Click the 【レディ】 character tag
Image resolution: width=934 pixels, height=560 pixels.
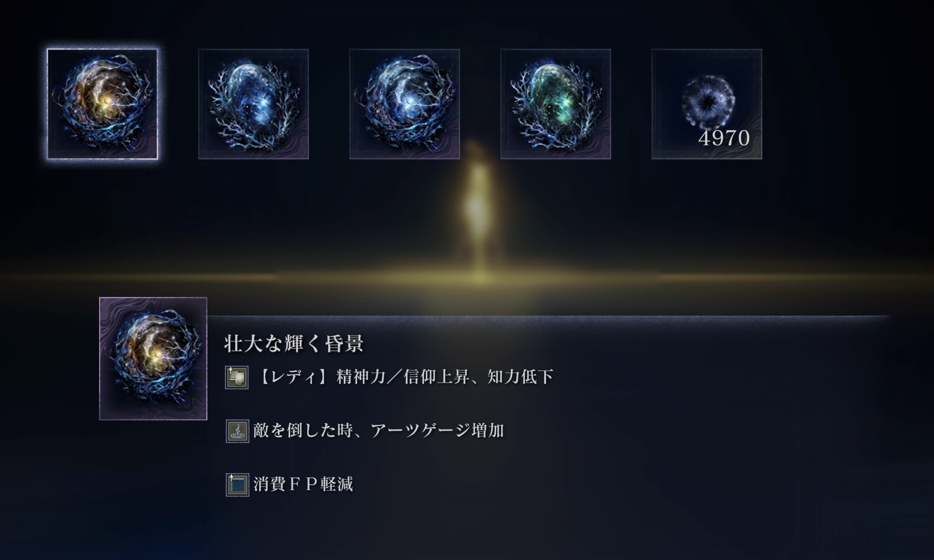point(294,377)
